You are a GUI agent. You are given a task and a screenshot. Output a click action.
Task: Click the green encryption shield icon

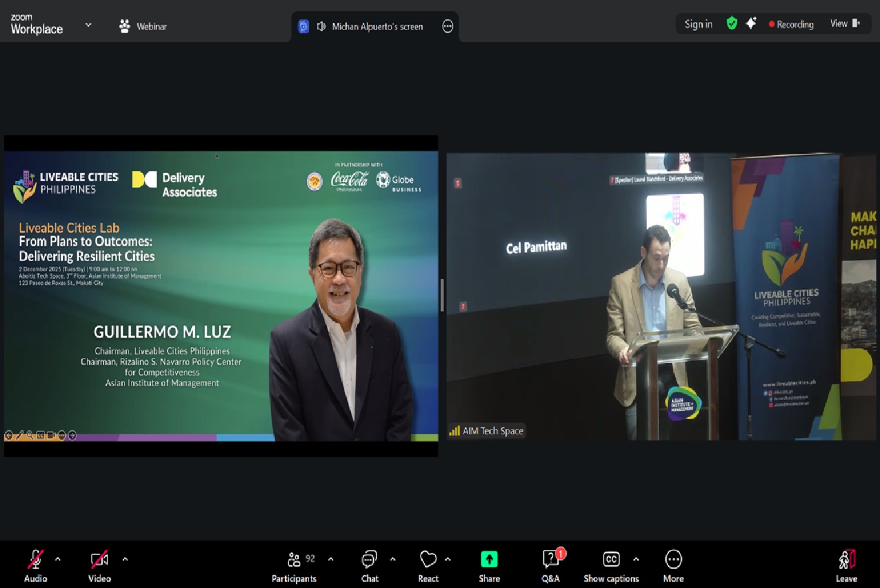(732, 23)
